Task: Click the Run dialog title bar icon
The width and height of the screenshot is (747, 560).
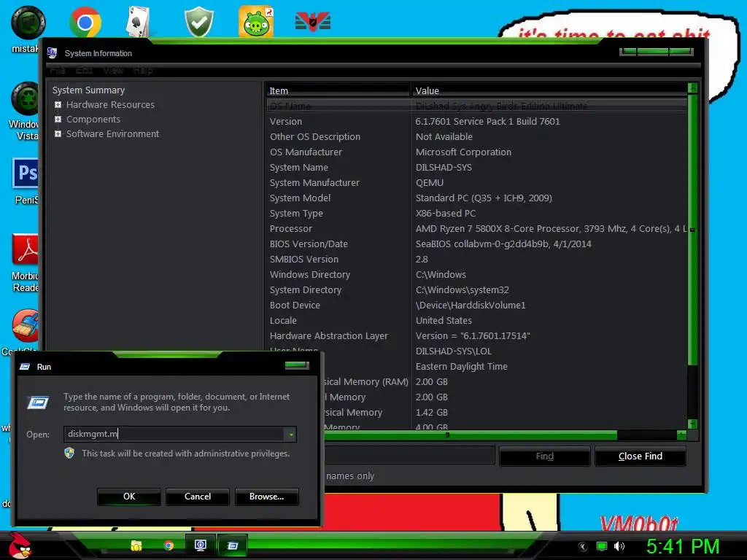Action: pos(25,367)
